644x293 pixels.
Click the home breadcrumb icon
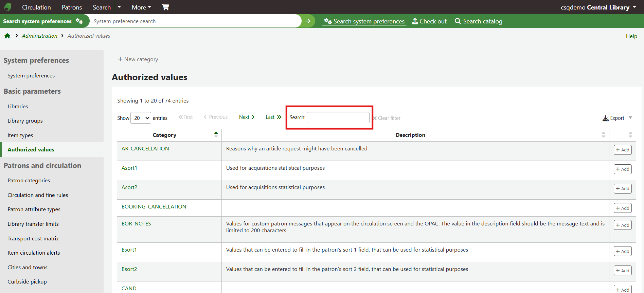7,36
